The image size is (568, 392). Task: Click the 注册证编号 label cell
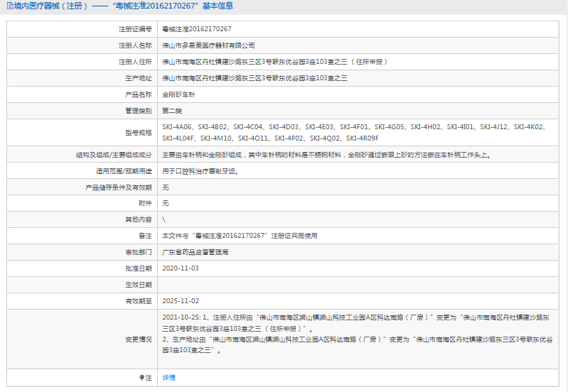[82, 29]
